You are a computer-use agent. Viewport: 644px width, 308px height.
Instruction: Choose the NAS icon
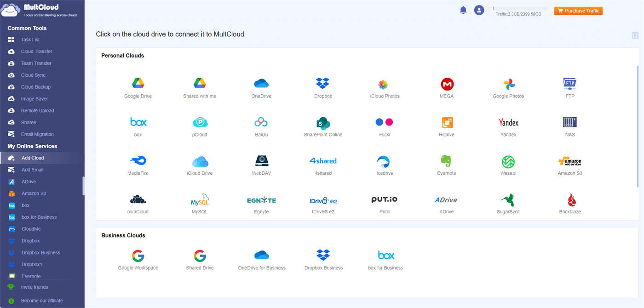570,126
